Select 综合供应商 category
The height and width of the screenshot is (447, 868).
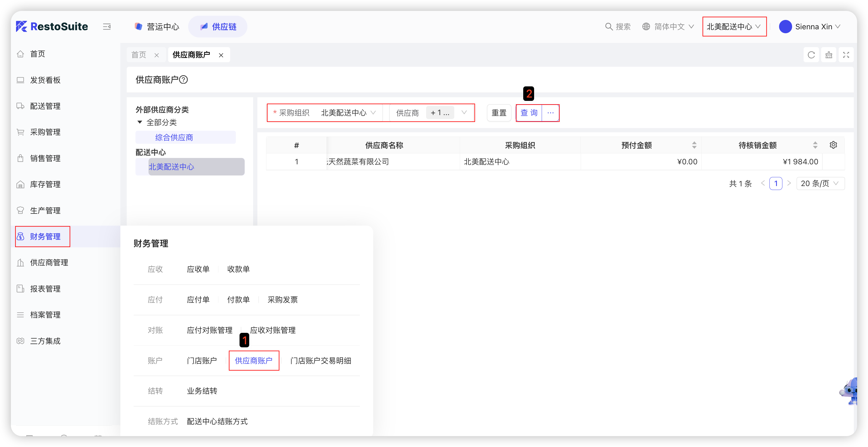coord(174,137)
